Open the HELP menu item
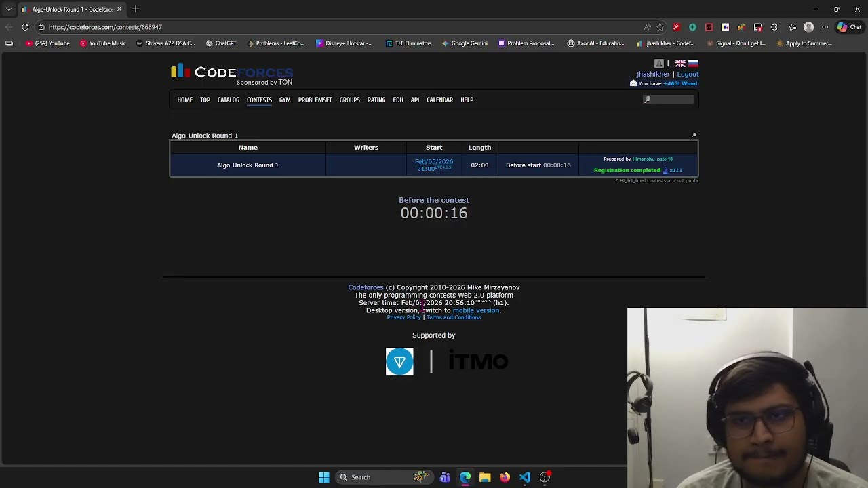The height and width of the screenshot is (488, 868). coord(467,100)
